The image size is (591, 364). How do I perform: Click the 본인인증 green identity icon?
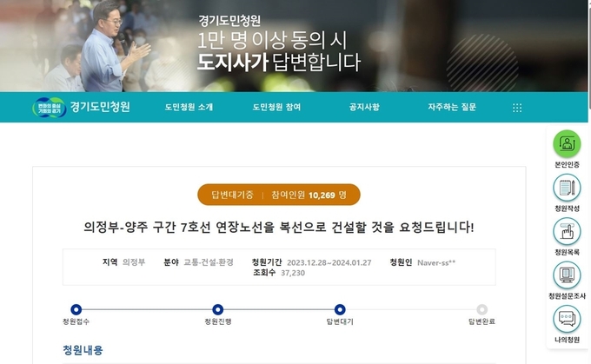click(x=567, y=143)
